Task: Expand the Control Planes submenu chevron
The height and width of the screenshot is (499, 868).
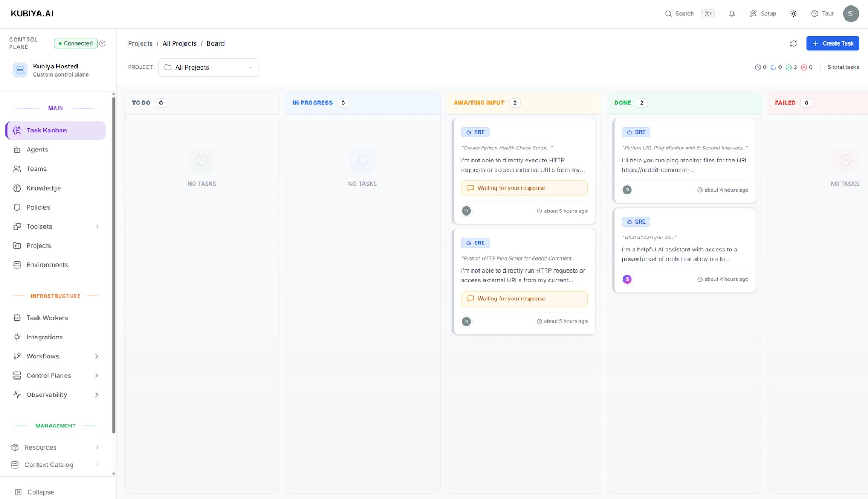Action: tap(97, 376)
